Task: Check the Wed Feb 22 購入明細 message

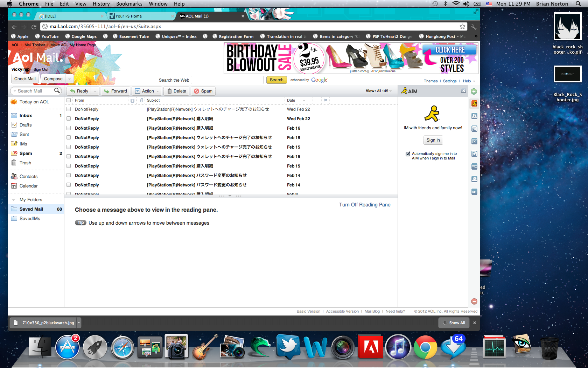Action: click(x=69, y=119)
